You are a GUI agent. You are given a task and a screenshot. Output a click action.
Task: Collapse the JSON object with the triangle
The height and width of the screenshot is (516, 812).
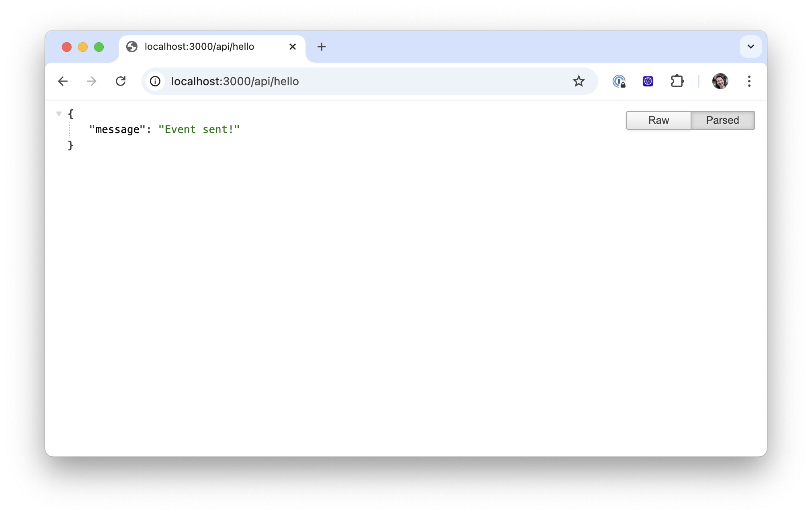pyautogui.click(x=59, y=114)
